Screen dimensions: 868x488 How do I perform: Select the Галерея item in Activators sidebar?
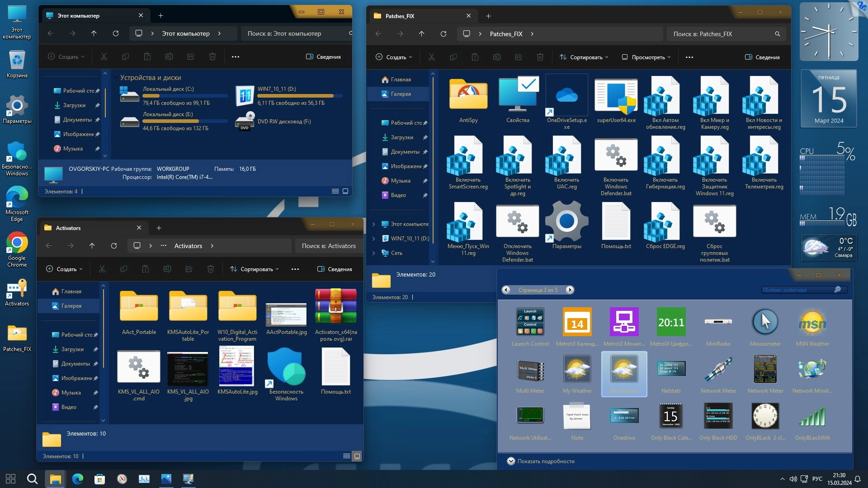click(x=71, y=306)
